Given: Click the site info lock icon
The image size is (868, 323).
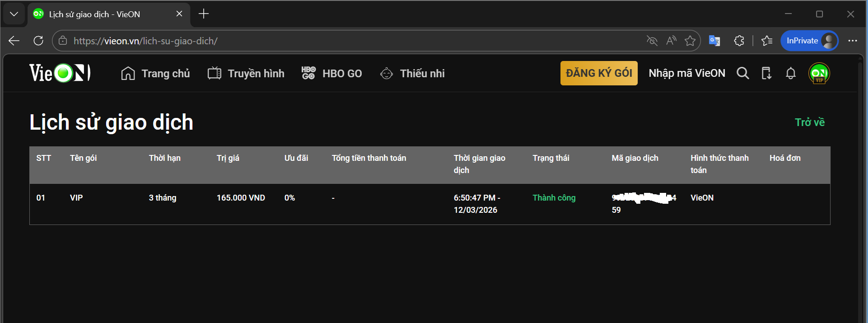Looking at the screenshot, I should pos(63,41).
